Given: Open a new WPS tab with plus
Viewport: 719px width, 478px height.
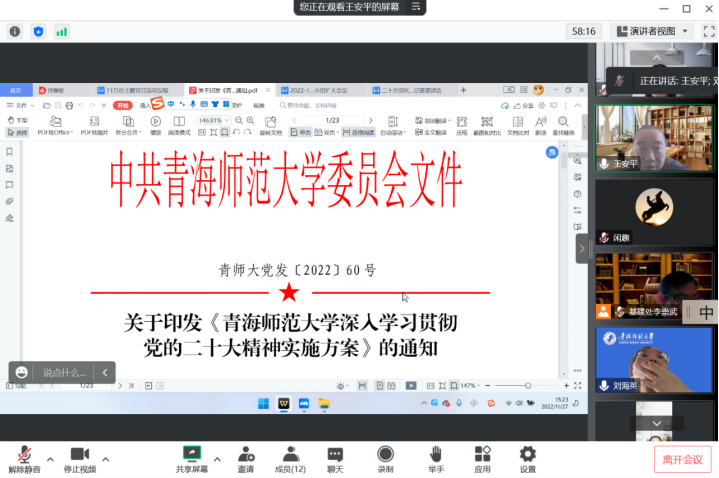Looking at the screenshot, I should coord(463,90).
